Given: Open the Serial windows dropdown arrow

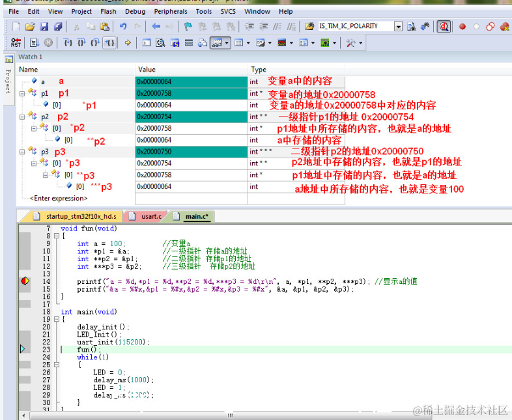Looking at the screenshot, I should pyautogui.click(x=270, y=43).
